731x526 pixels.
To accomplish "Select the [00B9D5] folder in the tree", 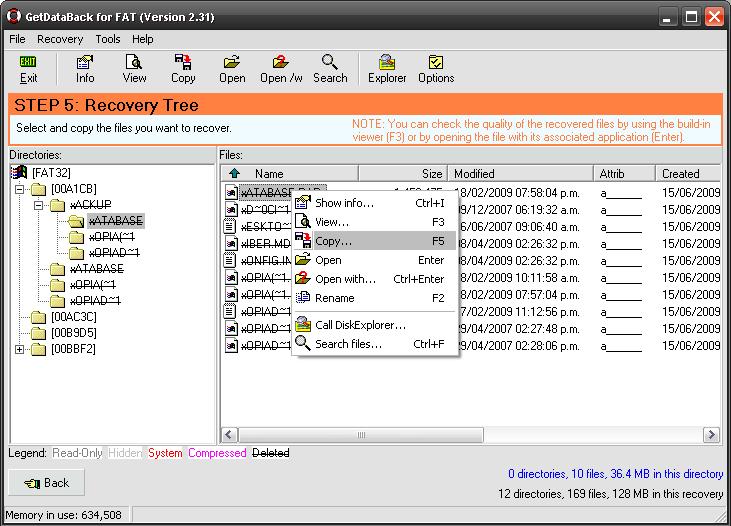I will pos(74,333).
